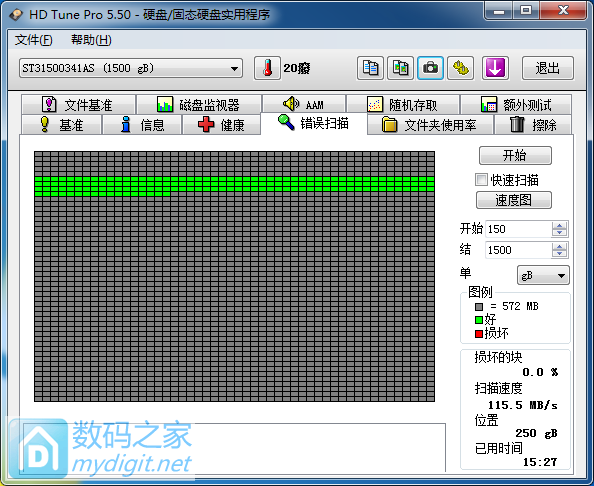This screenshot has height=486, width=594.
Task: Click the green 好 legend swatch
Action: 479,320
